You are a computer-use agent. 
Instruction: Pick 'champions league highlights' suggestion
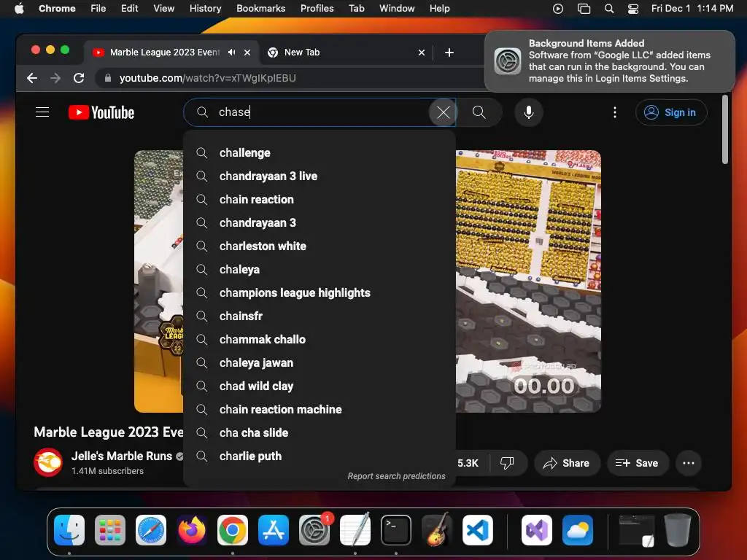tap(320, 293)
